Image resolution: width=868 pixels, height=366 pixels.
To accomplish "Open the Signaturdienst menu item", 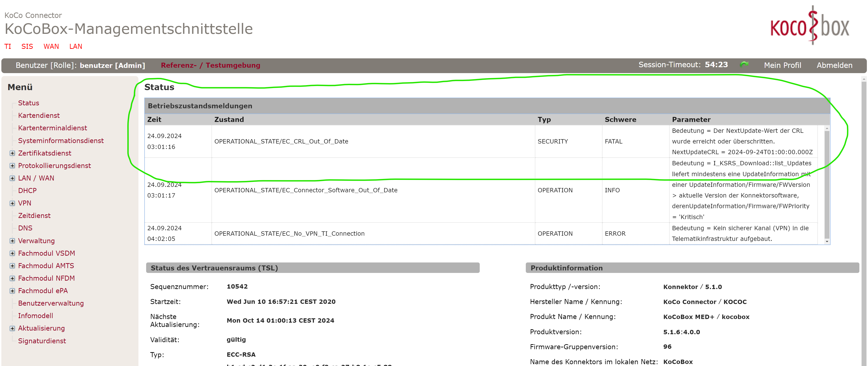I will pyautogui.click(x=42, y=341).
